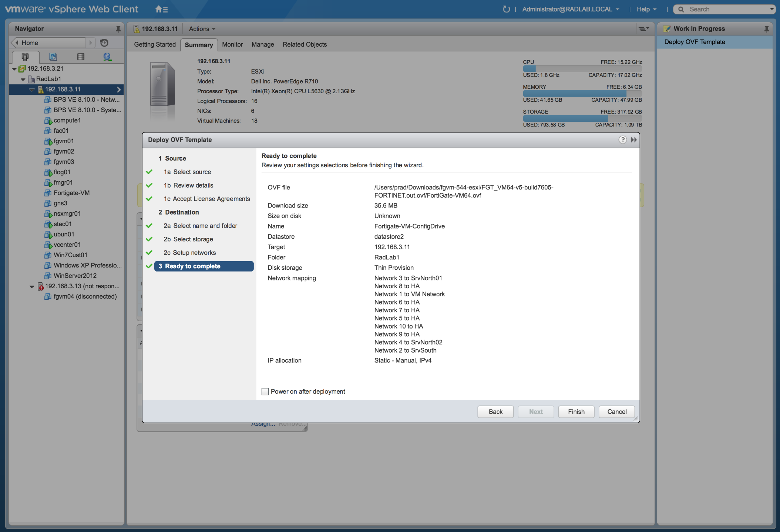Click the wizard help question mark icon
This screenshot has height=532, width=780.
[x=623, y=140]
